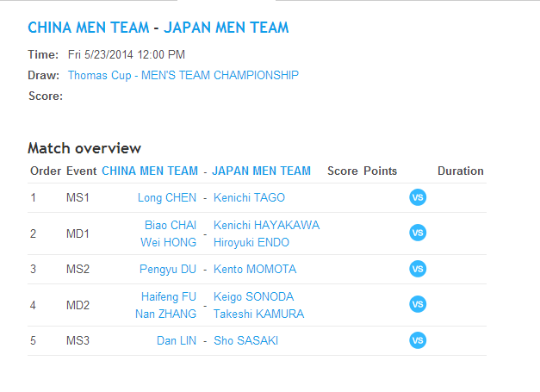
Task: Open Thomas Cup Men's Team Championship draw
Action: tap(183, 76)
